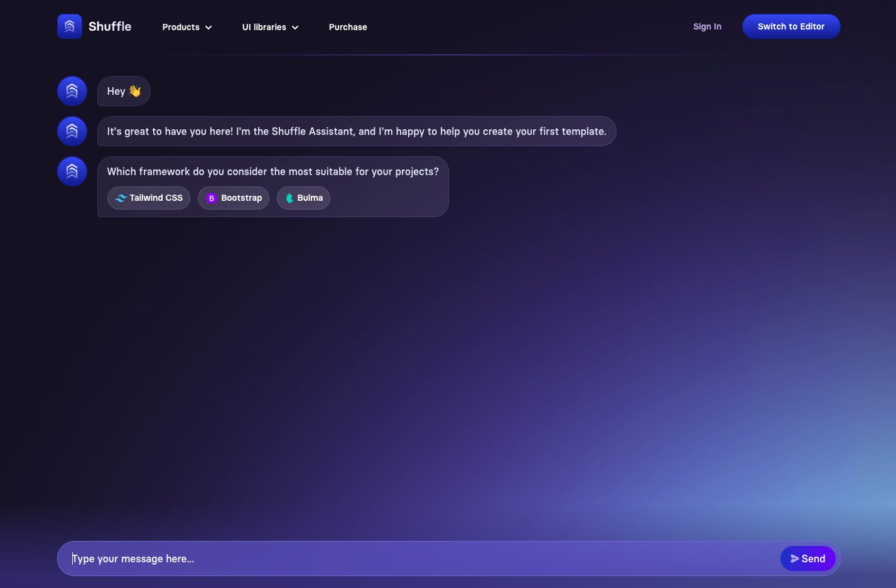Click the purple Bootstrap B icon
Image resolution: width=896 pixels, height=588 pixels.
[x=212, y=198]
